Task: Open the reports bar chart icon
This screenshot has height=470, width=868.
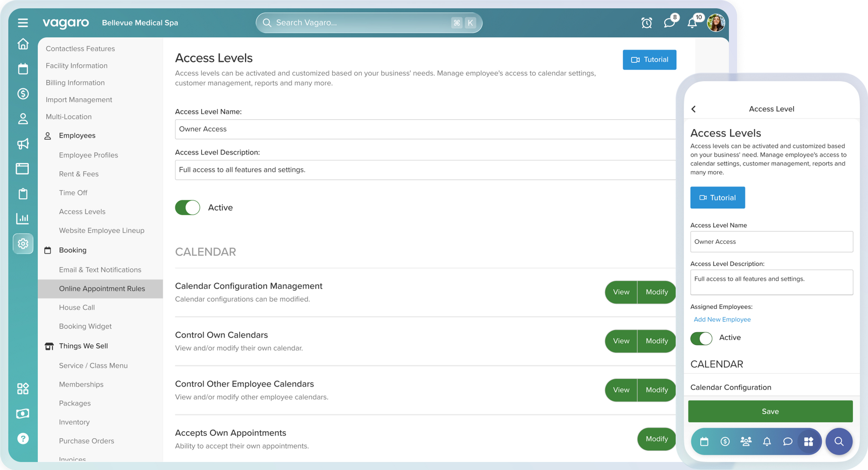Action: point(23,219)
